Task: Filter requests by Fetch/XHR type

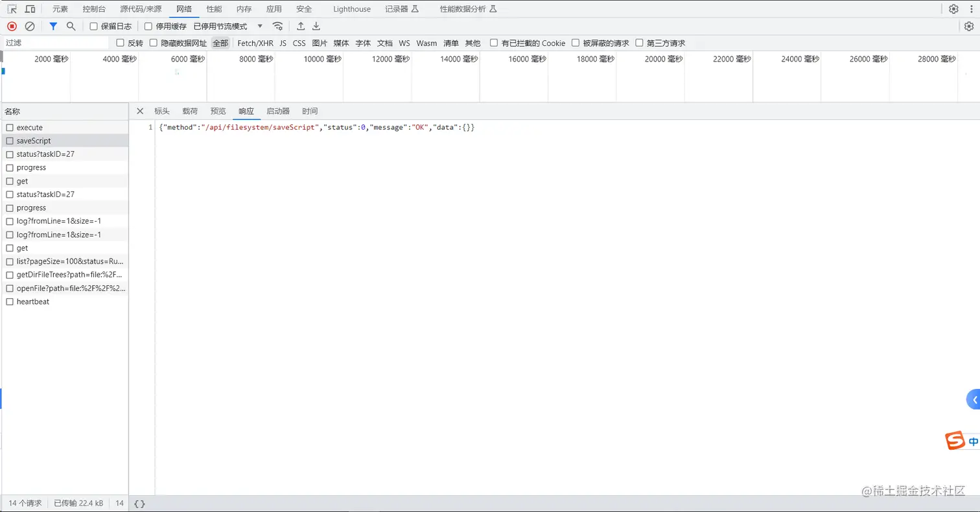Action: pos(255,43)
